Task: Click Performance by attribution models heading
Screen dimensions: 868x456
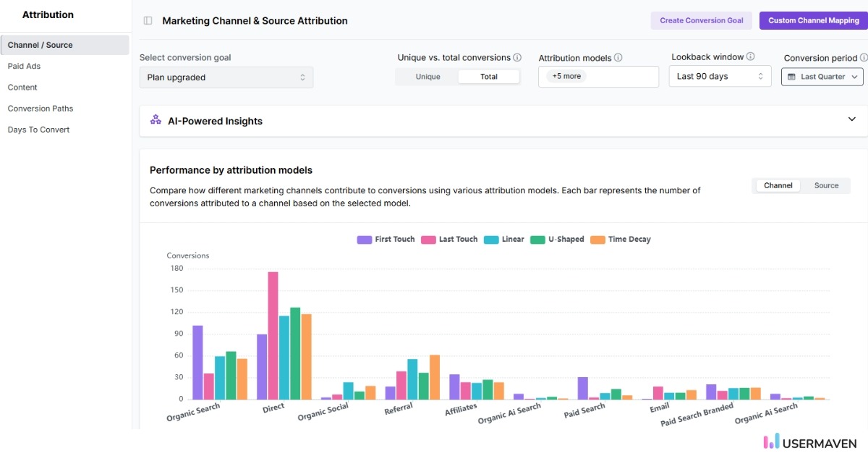Action: click(231, 170)
